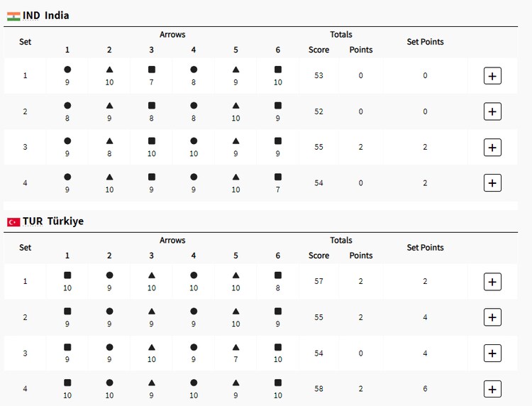This screenshot has height=406, width=532.
Task: Click India set 3 sixth arrow square icon
Action: click(278, 141)
